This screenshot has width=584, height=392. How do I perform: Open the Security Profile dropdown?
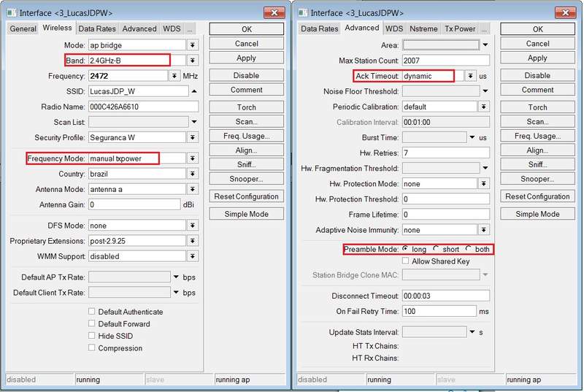[x=193, y=137]
